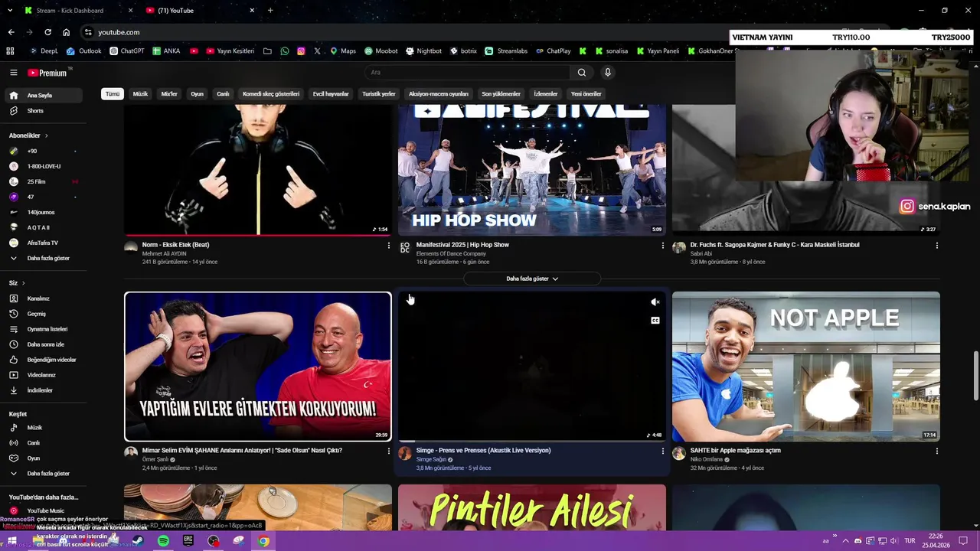980x551 pixels.
Task: Select the Komedi skeç gösterileri chip
Action: coord(271,94)
